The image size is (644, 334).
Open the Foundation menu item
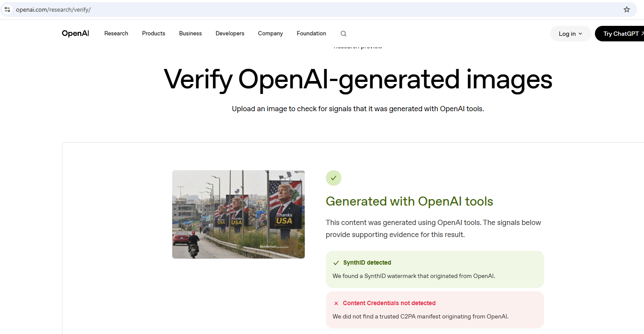(x=311, y=33)
